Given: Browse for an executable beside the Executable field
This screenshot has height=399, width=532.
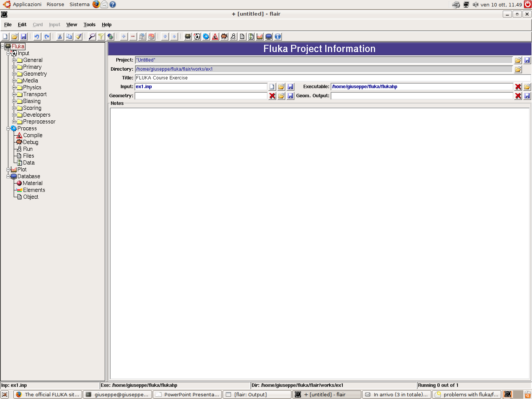Looking at the screenshot, I should pyautogui.click(x=527, y=87).
